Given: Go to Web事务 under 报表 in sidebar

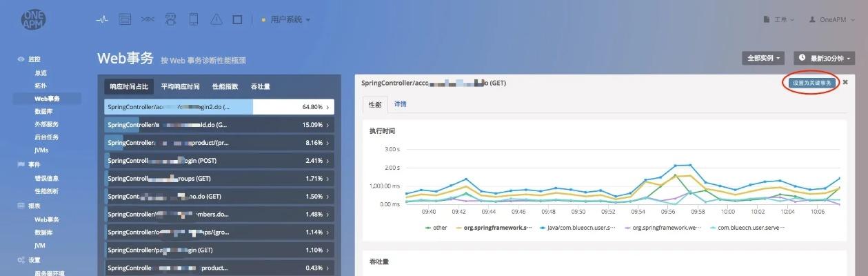Looking at the screenshot, I should tap(48, 219).
